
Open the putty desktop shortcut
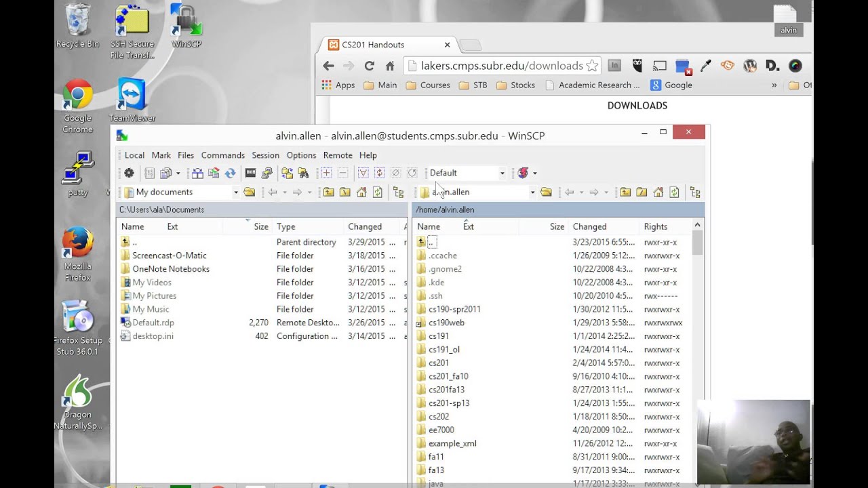(77, 174)
